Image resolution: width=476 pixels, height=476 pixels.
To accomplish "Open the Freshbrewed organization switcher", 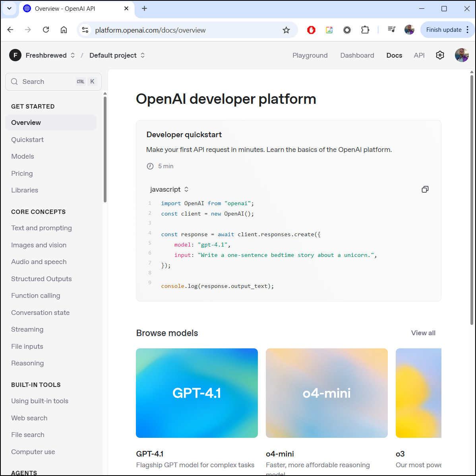I will [50, 55].
